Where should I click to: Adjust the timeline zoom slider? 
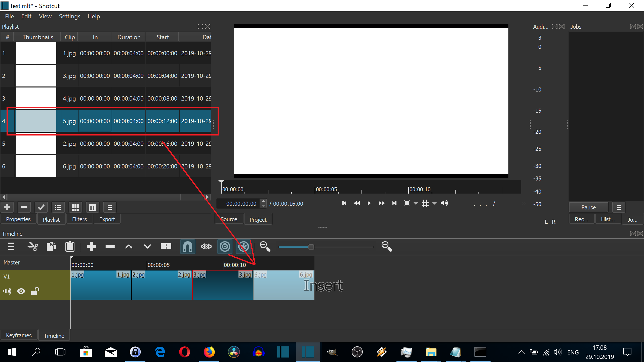(311, 247)
